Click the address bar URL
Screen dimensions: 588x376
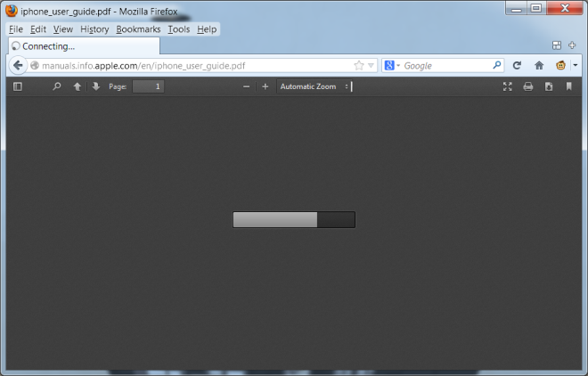coord(143,66)
